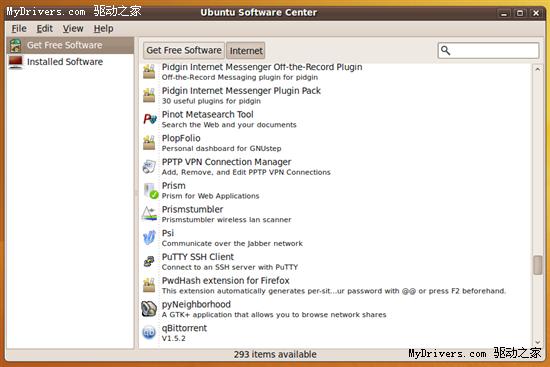This screenshot has width=550, height=367.
Task: Select the Prism title
Action: [x=174, y=186]
